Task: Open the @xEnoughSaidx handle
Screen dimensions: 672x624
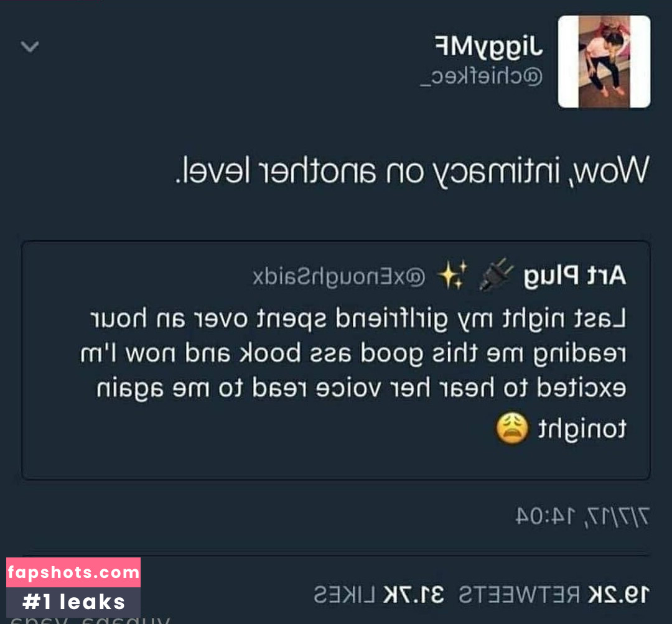Action: [339, 277]
